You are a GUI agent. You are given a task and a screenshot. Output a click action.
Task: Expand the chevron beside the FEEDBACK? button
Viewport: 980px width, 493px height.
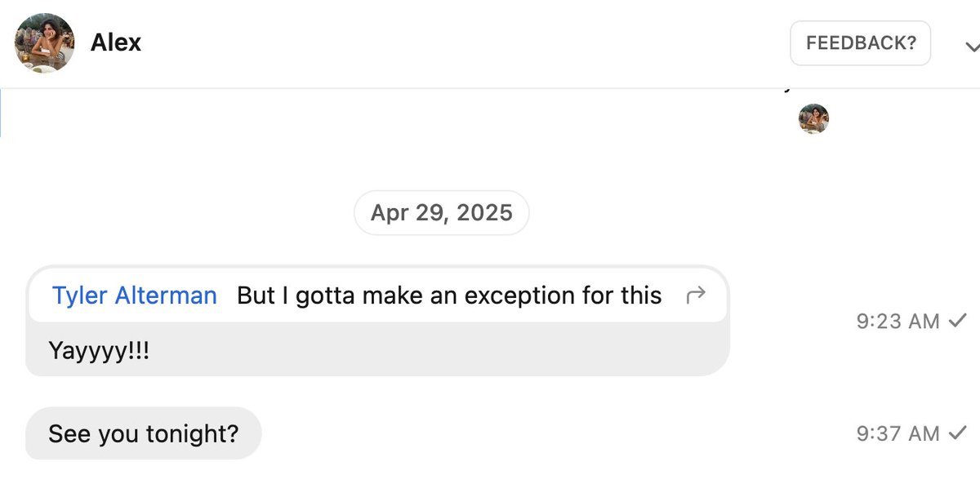pyautogui.click(x=970, y=46)
